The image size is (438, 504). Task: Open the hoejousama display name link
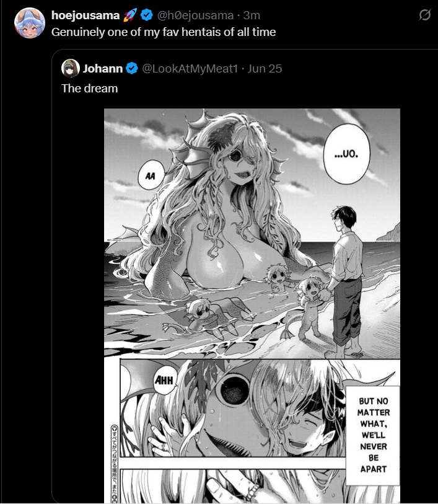(x=85, y=15)
